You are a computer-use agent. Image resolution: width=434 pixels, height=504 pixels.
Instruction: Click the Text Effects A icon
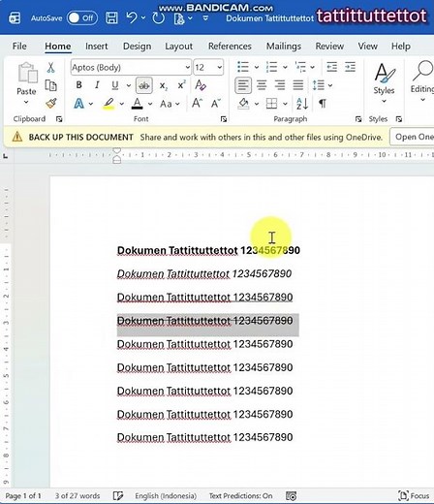pos(78,104)
